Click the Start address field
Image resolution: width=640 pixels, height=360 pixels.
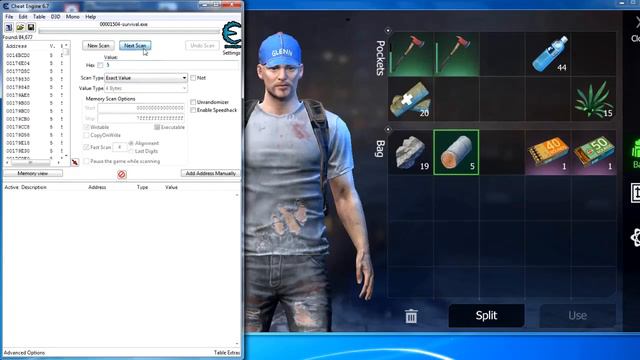coord(141,108)
